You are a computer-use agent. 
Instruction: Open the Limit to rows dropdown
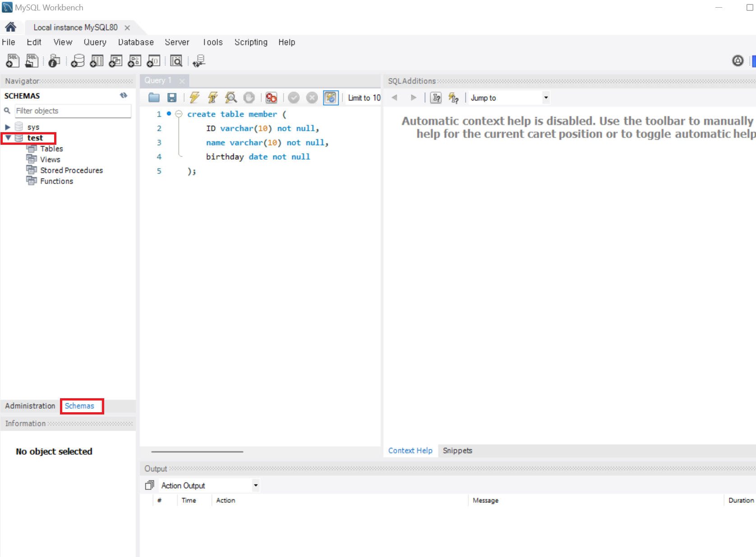click(x=364, y=98)
